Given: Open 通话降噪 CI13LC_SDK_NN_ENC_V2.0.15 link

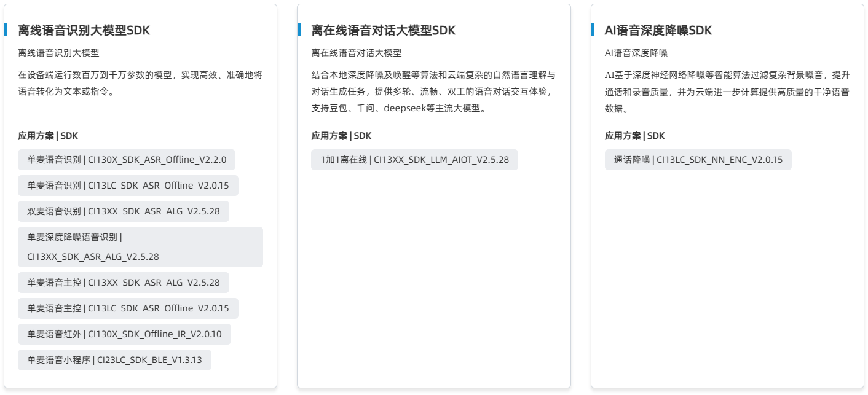Looking at the screenshot, I should (x=698, y=160).
